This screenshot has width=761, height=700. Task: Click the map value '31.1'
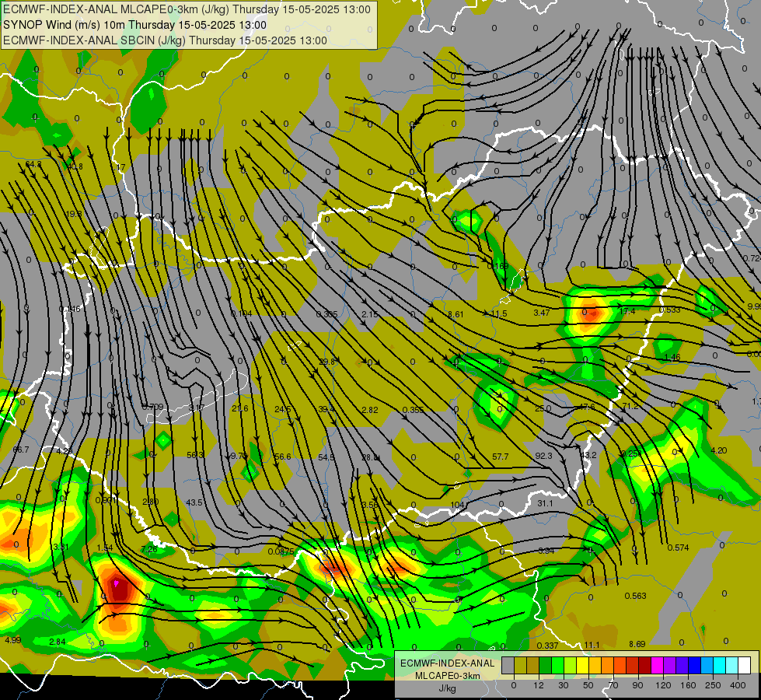click(x=545, y=503)
